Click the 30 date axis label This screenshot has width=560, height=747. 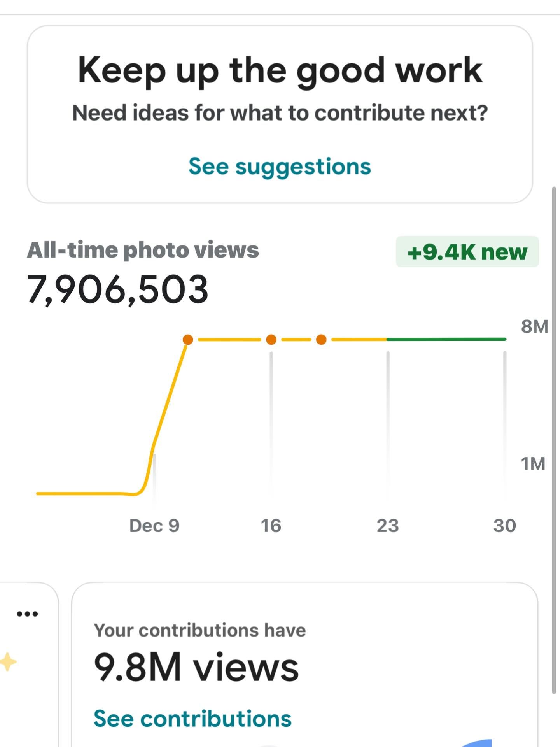tap(504, 526)
